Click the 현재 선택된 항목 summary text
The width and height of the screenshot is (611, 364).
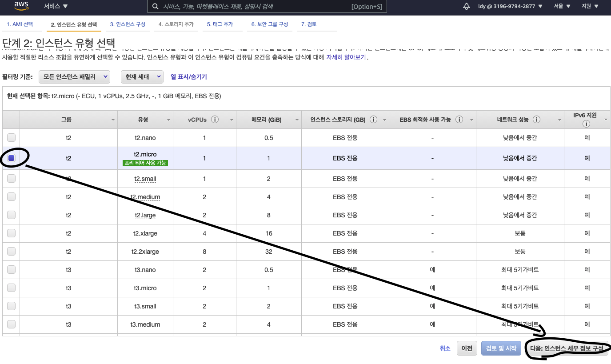tap(114, 96)
